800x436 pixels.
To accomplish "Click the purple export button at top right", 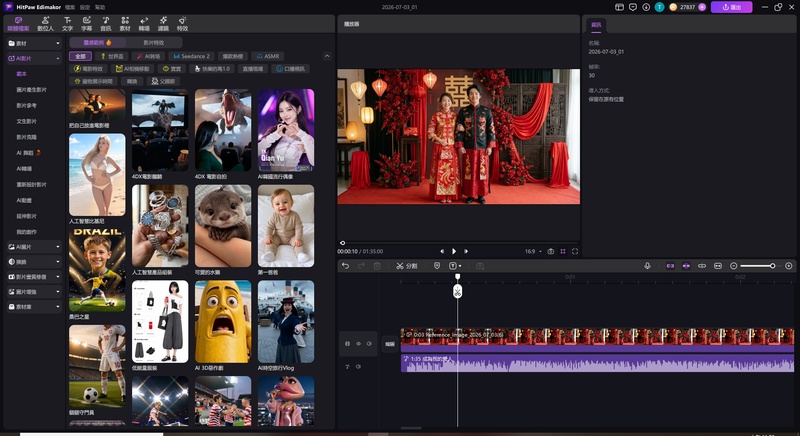I will point(732,7).
